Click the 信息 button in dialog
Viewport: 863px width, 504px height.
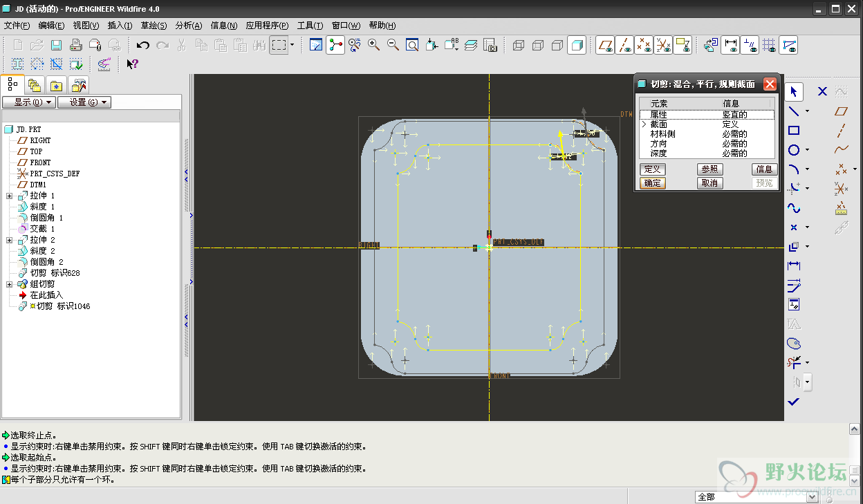pyautogui.click(x=764, y=169)
